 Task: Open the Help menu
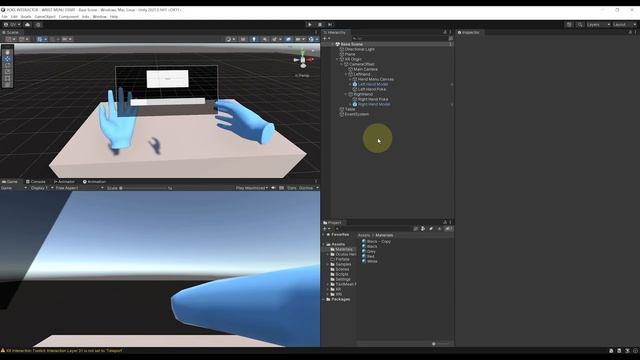pyautogui.click(x=114, y=17)
